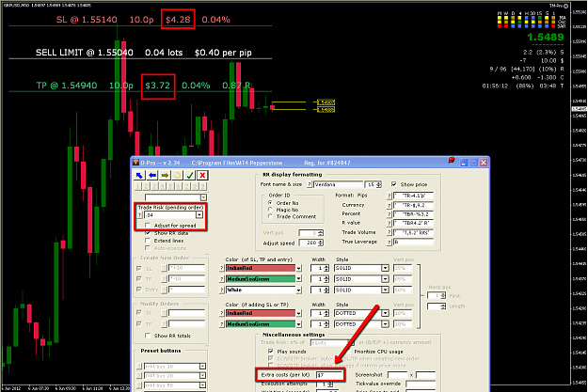
Task: Open the SOLID style dropdown in the White row
Action: 385,290
